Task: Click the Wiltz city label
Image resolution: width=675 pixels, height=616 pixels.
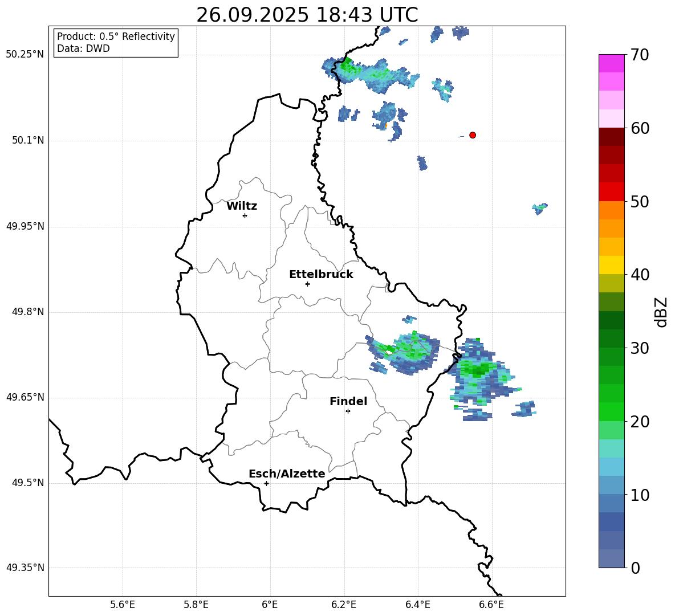Action: 242,206
